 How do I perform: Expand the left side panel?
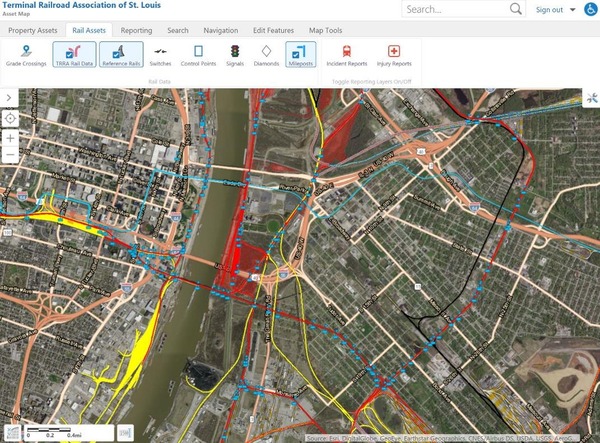click(9, 98)
